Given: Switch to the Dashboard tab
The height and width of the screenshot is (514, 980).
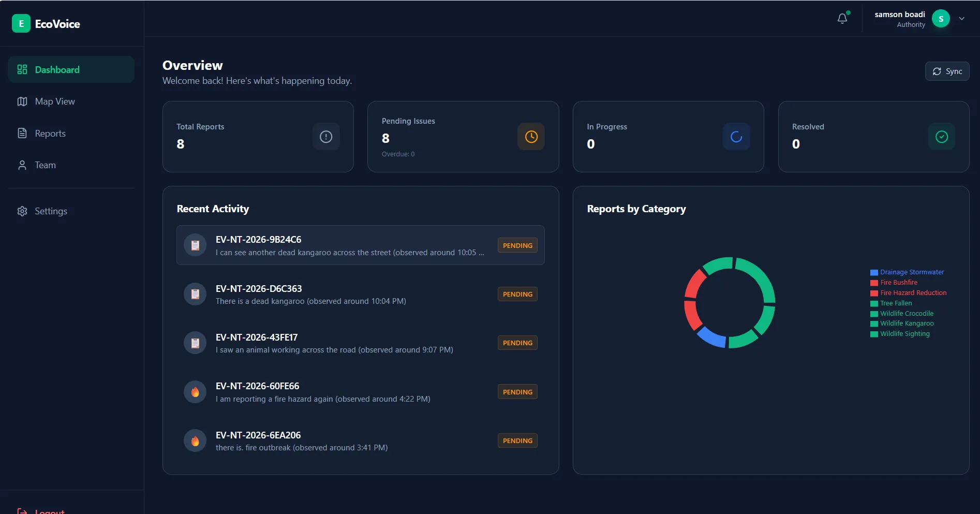Looking at the screenshot, I should coord(57,69).
